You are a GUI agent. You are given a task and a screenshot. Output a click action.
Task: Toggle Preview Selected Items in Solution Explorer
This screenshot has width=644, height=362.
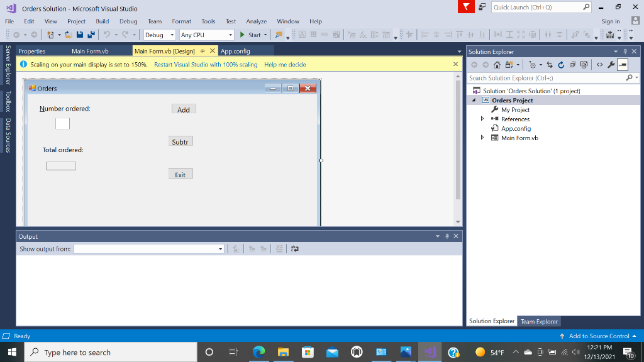(623, 65)
